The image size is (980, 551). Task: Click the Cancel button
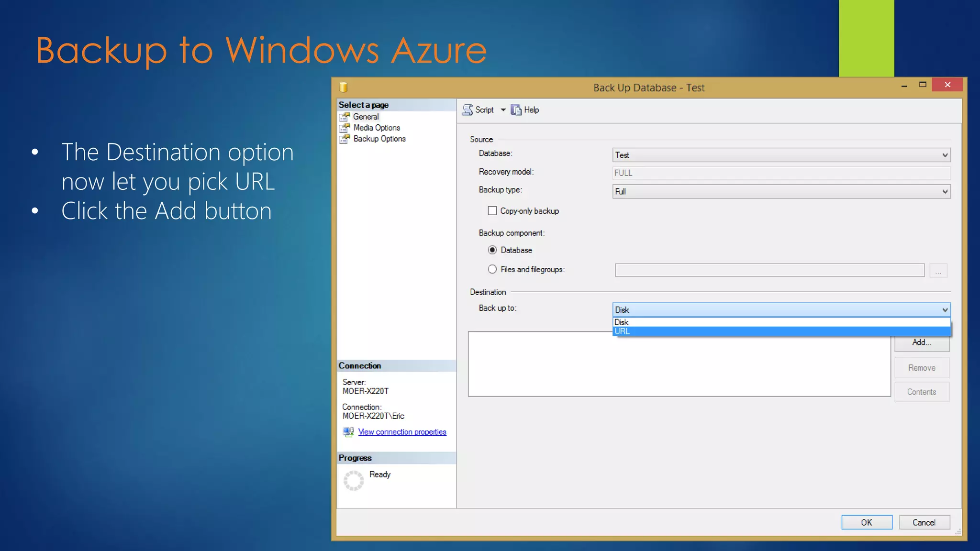click(x=924, y=523)
